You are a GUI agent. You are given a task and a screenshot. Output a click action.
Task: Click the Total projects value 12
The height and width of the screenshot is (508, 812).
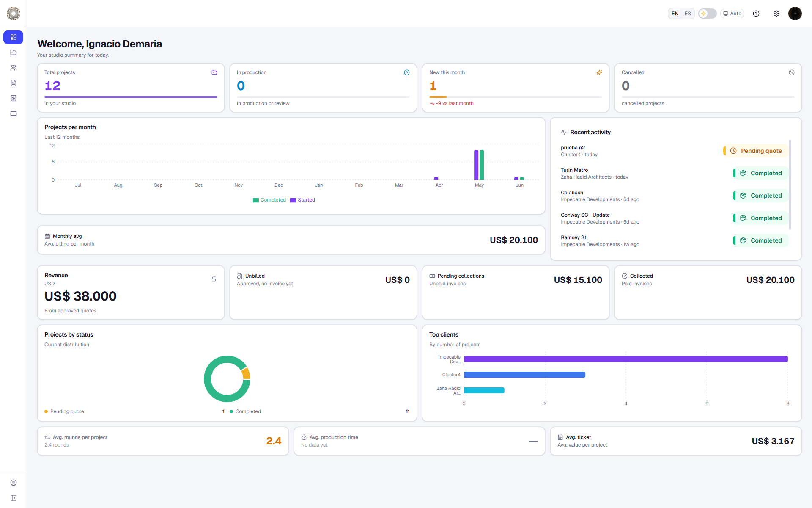52,86
